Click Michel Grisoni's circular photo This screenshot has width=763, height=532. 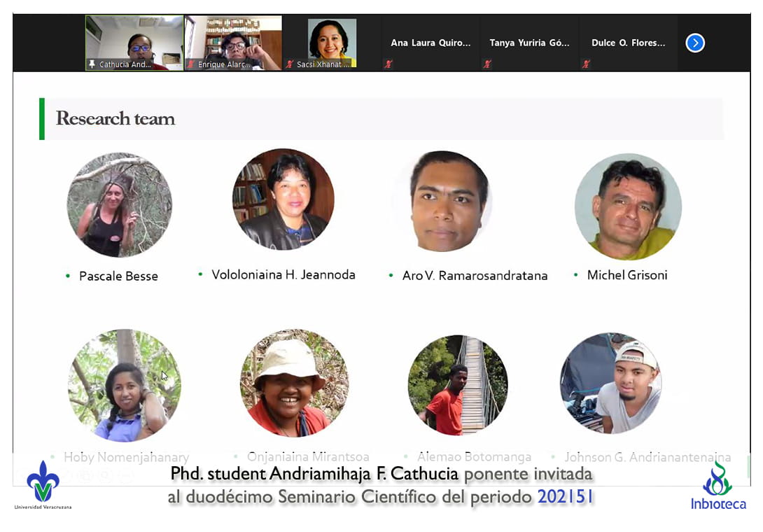point(628,206)
